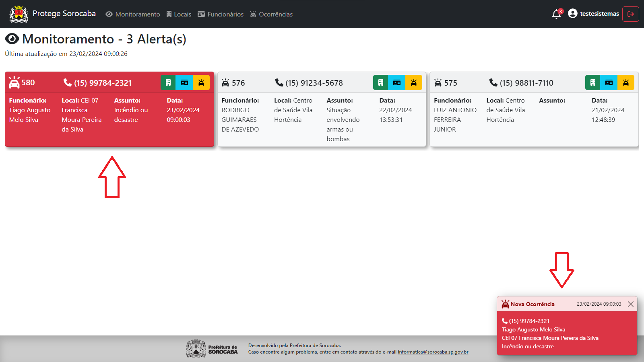Click alert number 576

238,83
